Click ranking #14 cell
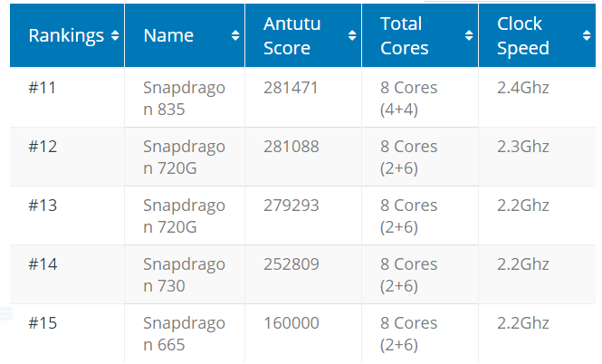Viewport: 602px width, 364px height. coord(67,274)
